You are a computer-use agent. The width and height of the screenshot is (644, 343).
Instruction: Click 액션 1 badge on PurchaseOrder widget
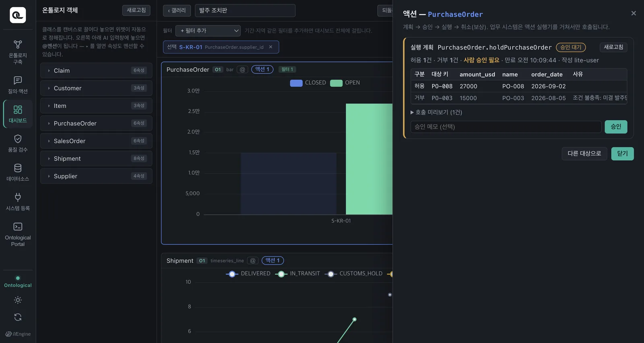tap(262, 69)
